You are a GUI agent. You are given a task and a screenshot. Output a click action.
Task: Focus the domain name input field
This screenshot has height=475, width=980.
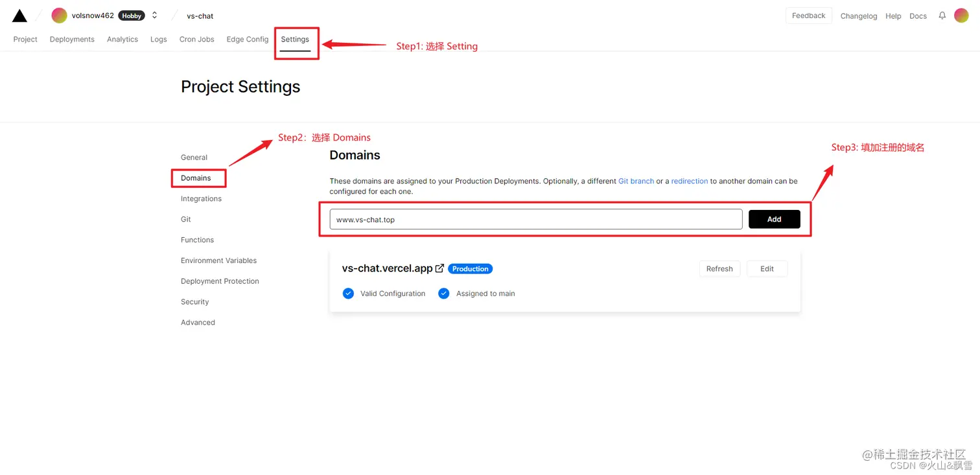click(x=536, y=219)
